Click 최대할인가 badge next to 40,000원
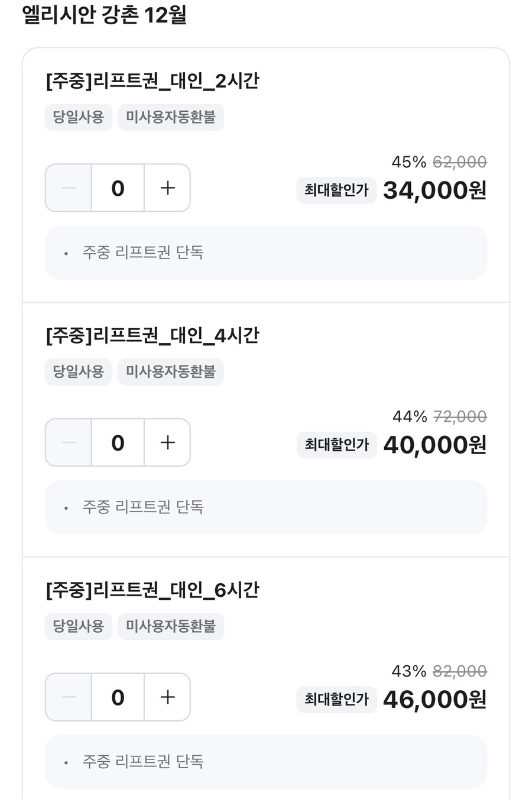532x799 pixels. 336,445
